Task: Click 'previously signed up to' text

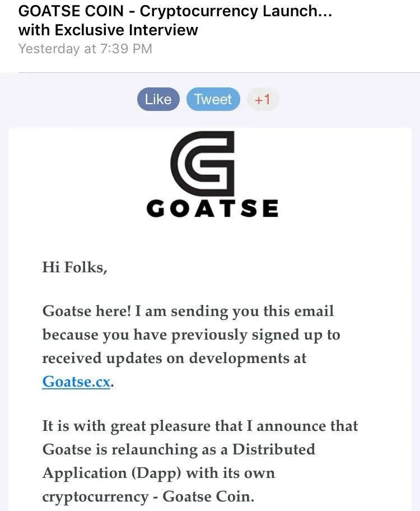Action: (255, 335)
